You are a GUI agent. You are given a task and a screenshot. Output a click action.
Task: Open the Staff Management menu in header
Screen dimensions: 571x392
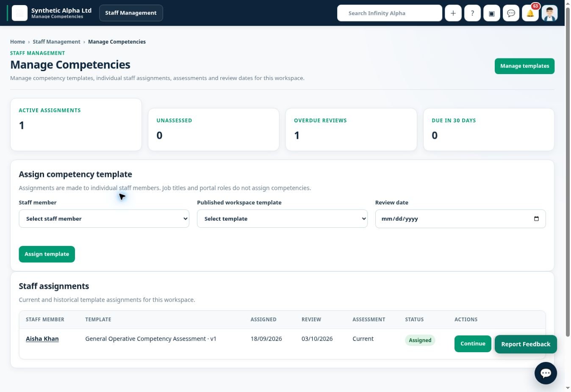(131, 13)
